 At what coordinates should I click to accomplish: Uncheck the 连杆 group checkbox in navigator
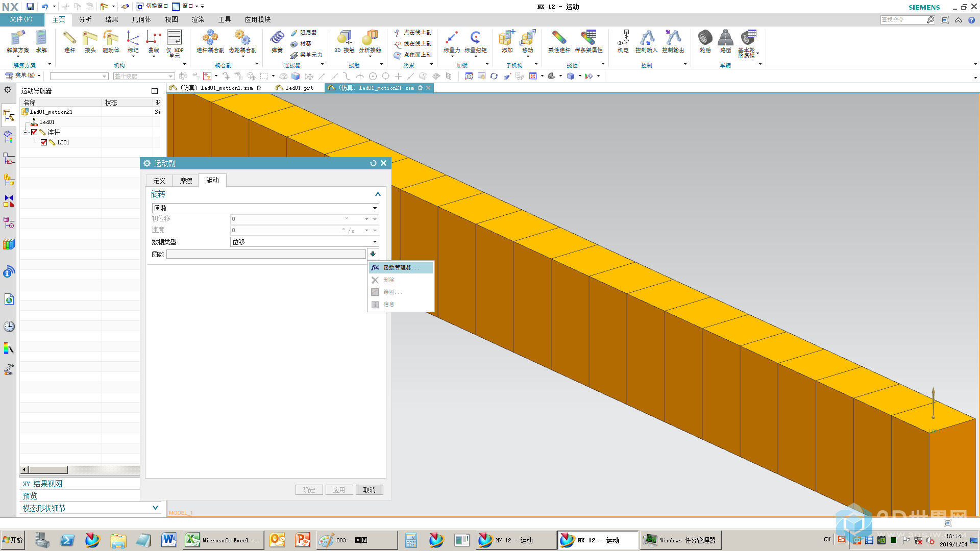34,132
